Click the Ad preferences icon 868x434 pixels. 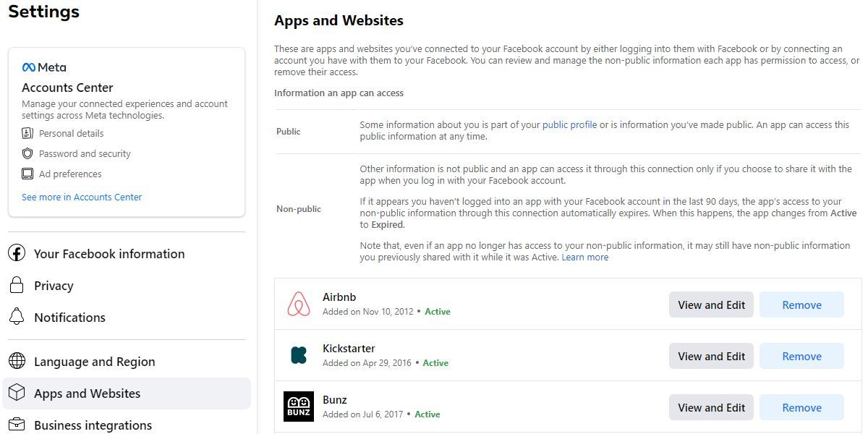click(x=28, y=174)
